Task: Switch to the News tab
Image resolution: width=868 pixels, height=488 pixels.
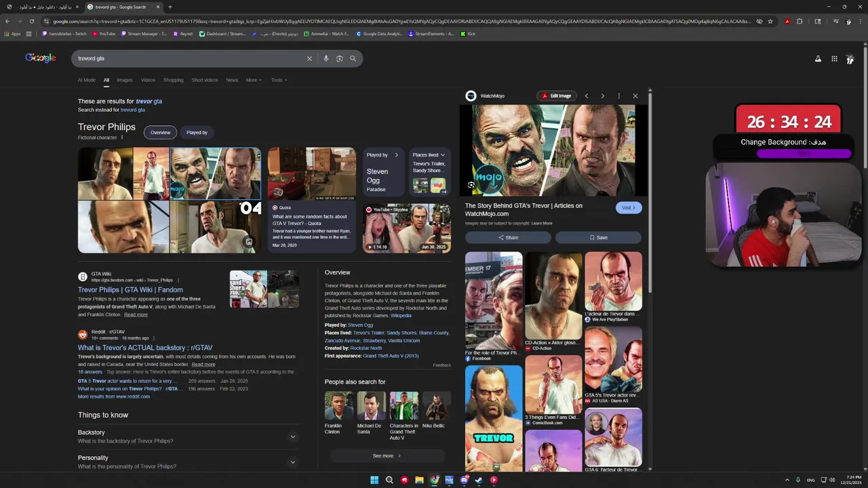Action: 232,80
